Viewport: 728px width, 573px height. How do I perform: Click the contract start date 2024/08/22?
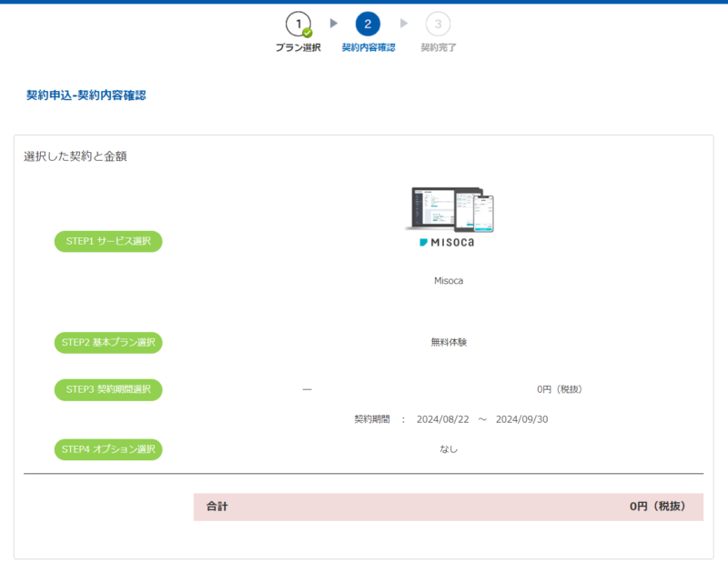(x=442, y=419)
